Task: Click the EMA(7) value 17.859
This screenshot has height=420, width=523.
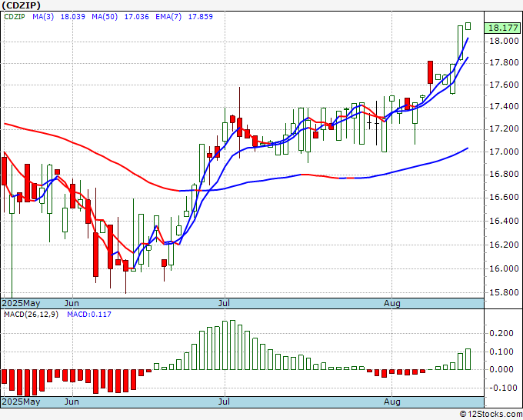Action: tap(201, 16)
